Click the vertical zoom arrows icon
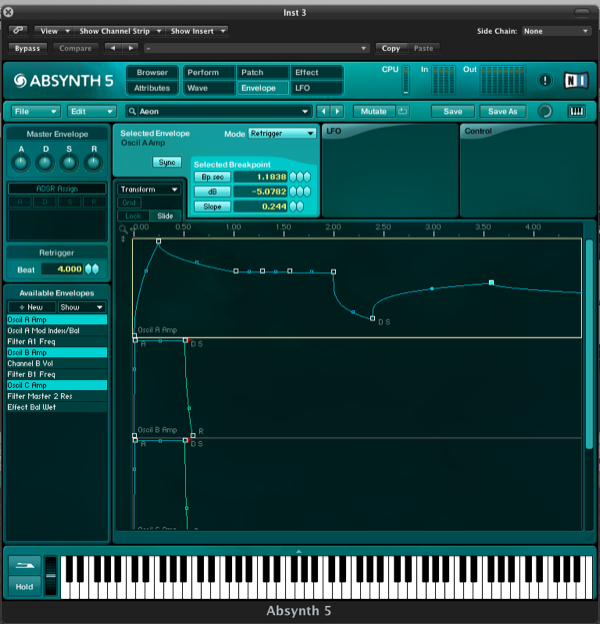Viewport: 600px width, 624px height. point(123,239)
